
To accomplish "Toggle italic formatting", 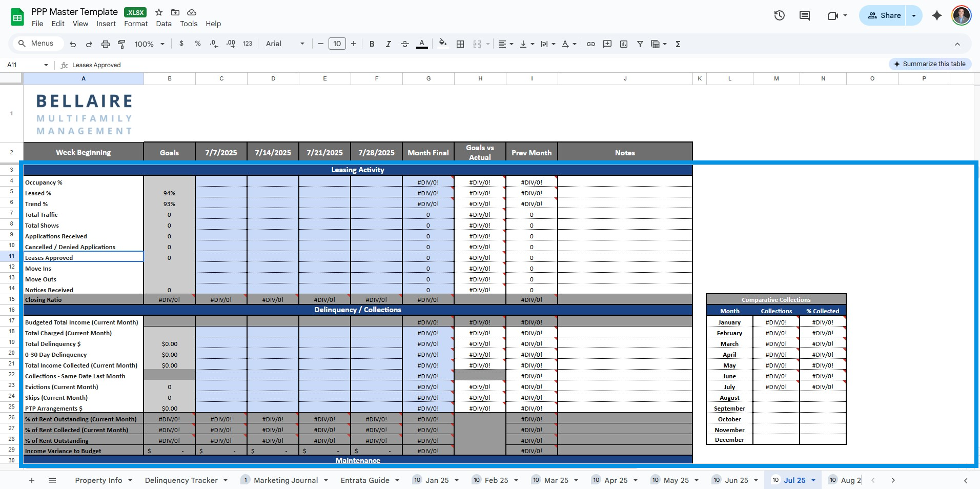I will [388, 44].
